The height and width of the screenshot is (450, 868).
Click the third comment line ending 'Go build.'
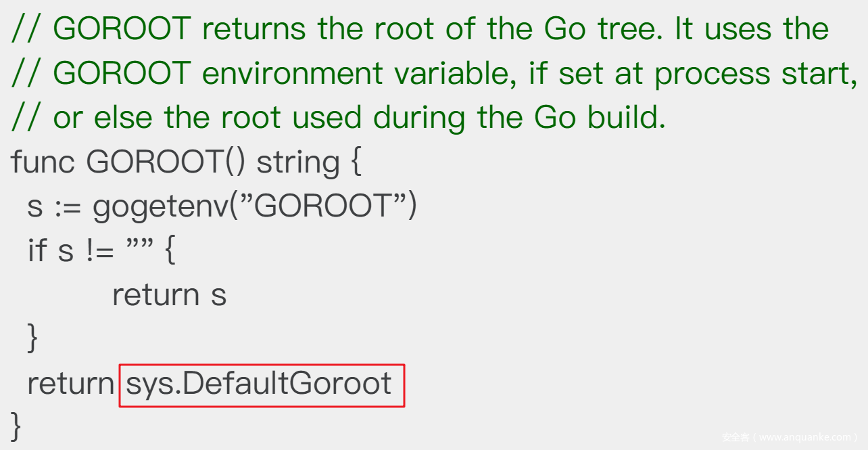[x=338, y=118]
